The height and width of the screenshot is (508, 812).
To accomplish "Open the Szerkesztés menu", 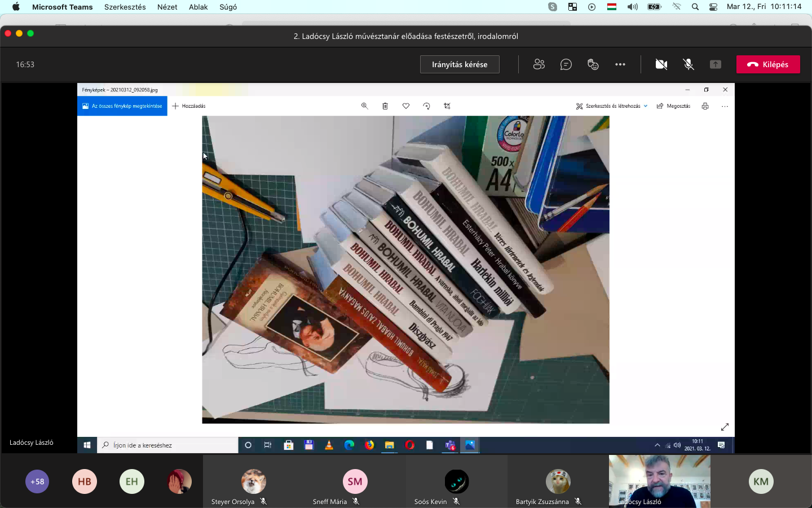I will (125, 7).
